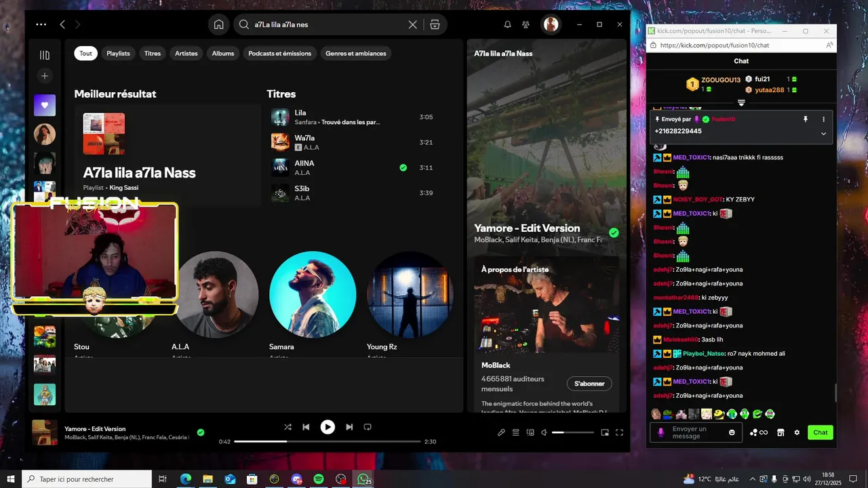Select the Tout filter
Image resolution: width=868 pixels, height=488 pixels.
point(85,54)
